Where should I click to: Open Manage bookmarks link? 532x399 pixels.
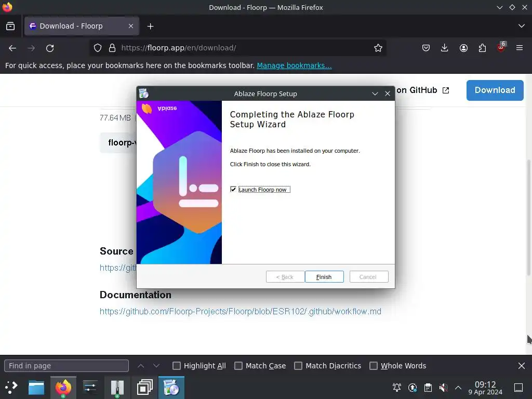pyautogui.click(x=294, y=65)
